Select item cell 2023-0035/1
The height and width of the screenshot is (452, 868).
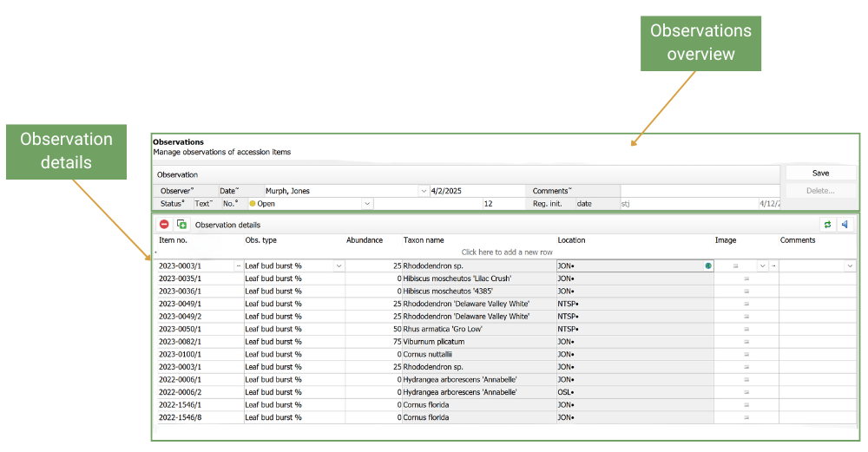tap(200, 278)
